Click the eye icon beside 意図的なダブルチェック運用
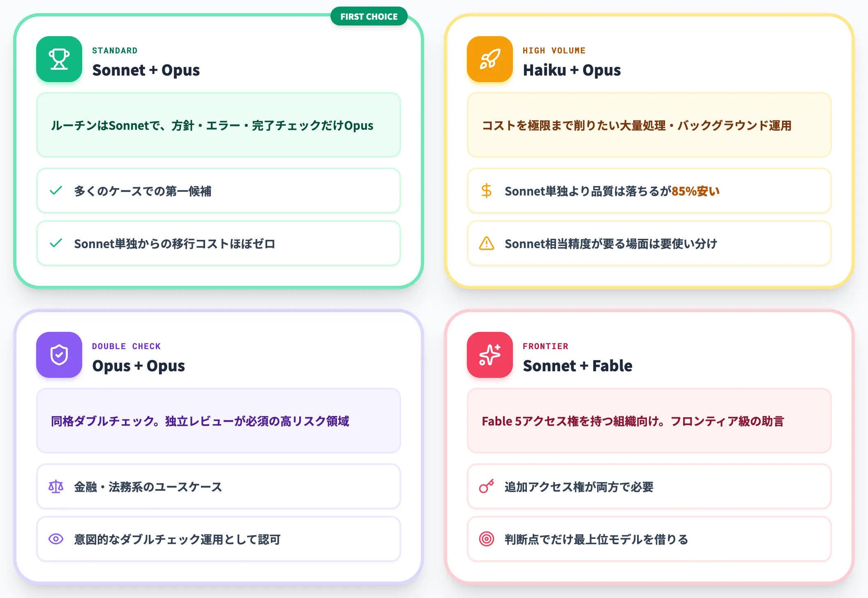 [x=56, y=539]
